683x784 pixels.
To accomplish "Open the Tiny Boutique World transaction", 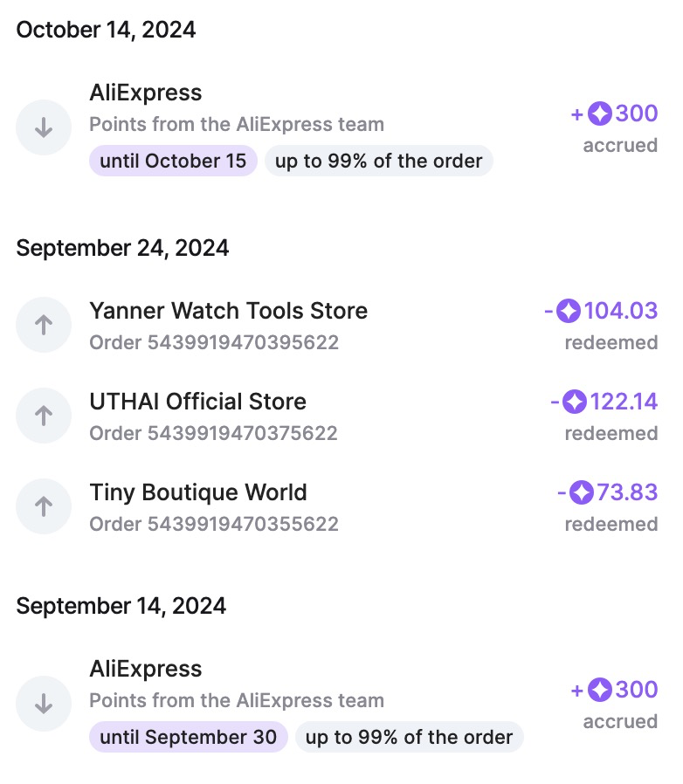I will [x=198, y=492].
